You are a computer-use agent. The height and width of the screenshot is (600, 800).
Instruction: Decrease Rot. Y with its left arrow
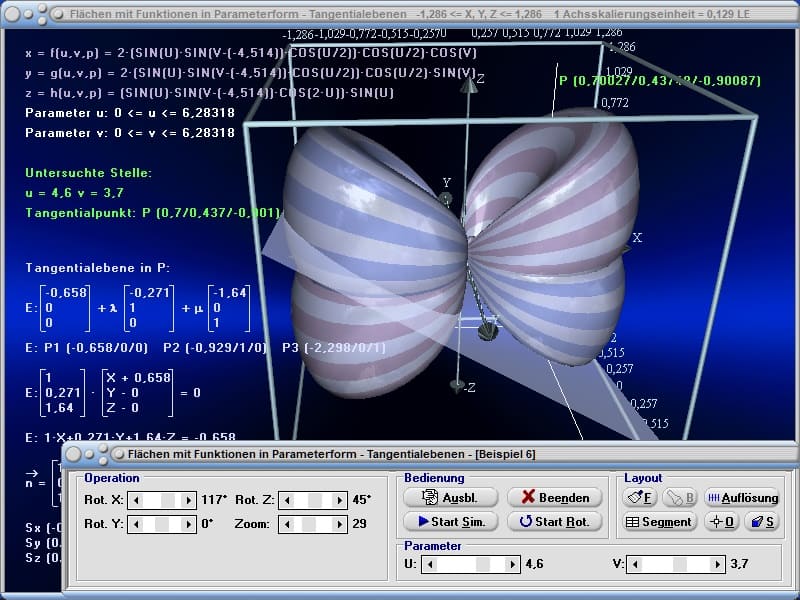point(136,524)
